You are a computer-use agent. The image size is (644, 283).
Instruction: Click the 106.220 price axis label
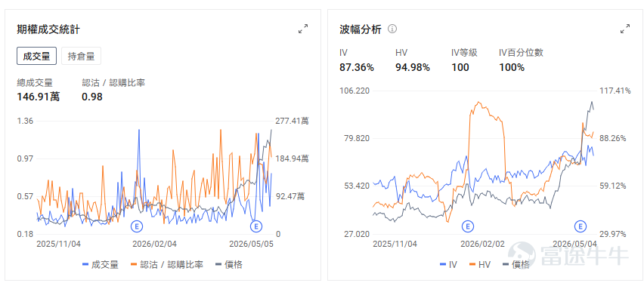tap(355, 91)
